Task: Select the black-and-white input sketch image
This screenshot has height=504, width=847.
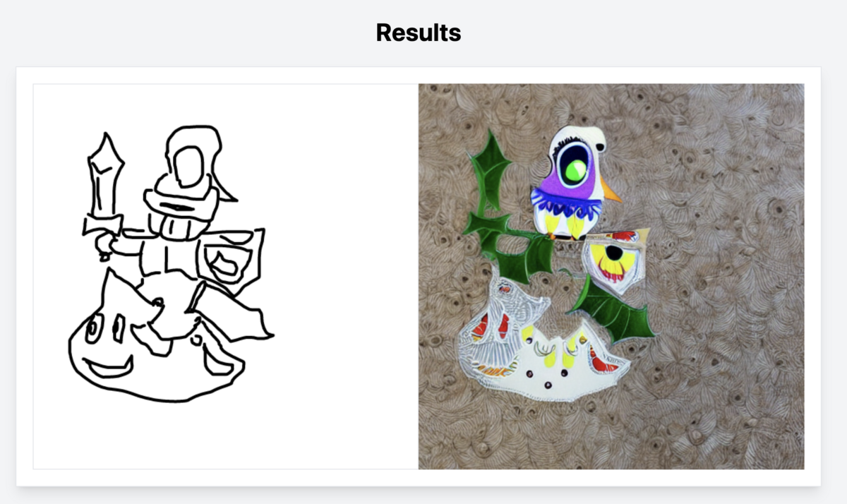Action: [x=226, y=277]
